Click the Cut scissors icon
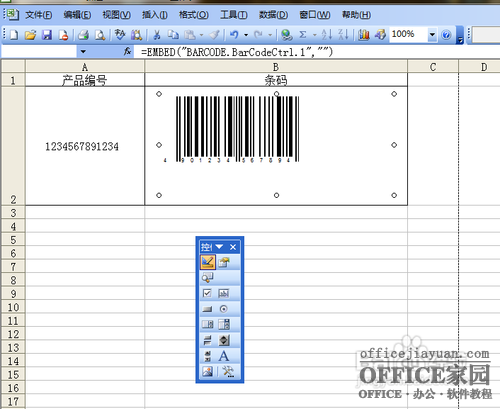Screen dimensions: 500x409 pos(157,35)
